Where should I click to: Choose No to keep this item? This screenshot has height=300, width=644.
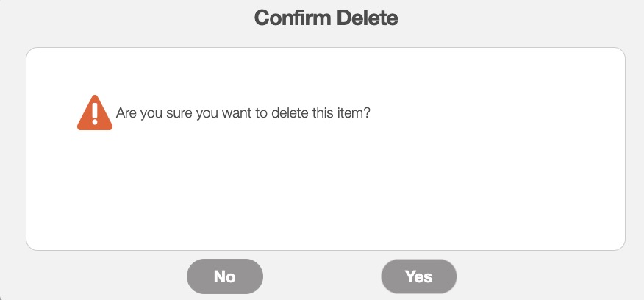coord(224,276)
